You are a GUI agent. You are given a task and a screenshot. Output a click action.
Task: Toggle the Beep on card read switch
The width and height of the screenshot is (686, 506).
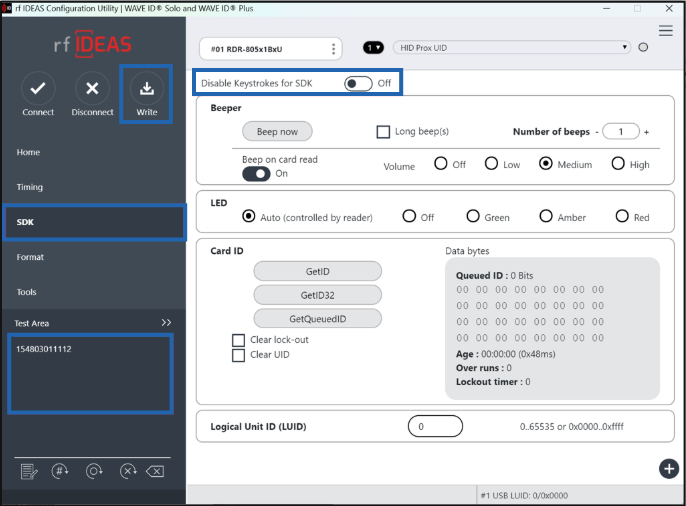point(256,174)
